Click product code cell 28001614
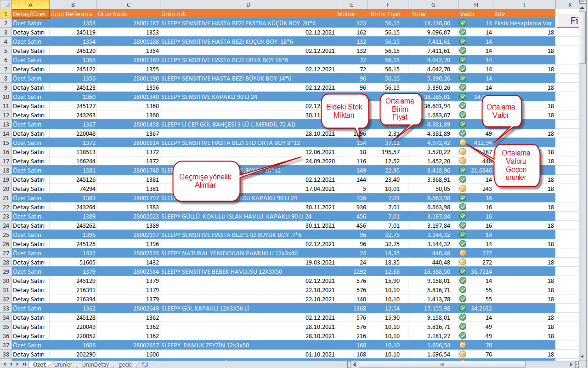Viewport: 588px width, 368px height. [x=128, y=143]
